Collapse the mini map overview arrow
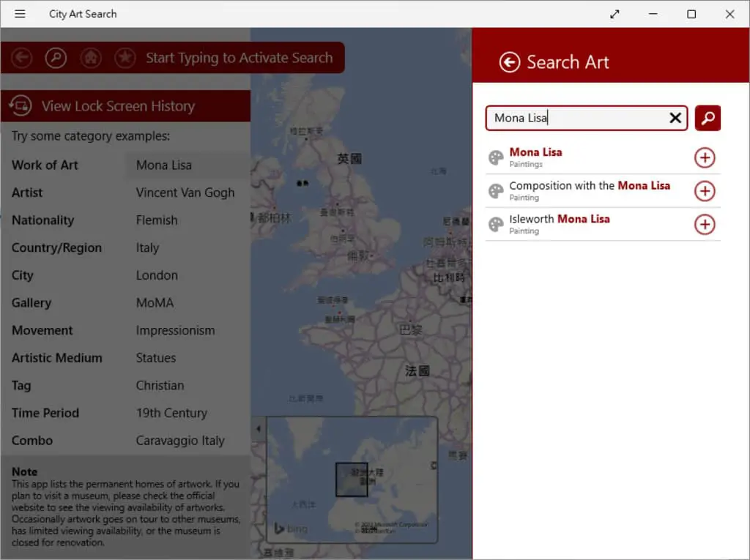Screen dimensions: 750x560 pyautogui.click(x=259, y=428)
